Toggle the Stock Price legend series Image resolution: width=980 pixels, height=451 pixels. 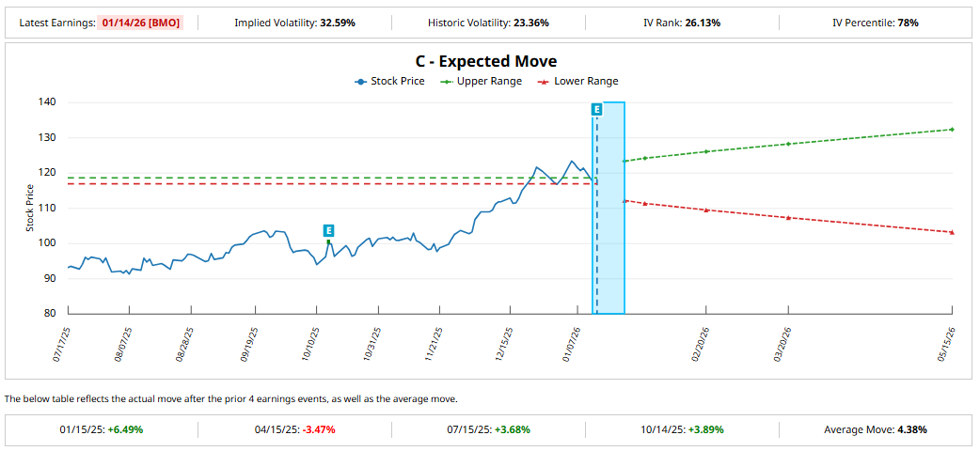[x=389, y=81]
